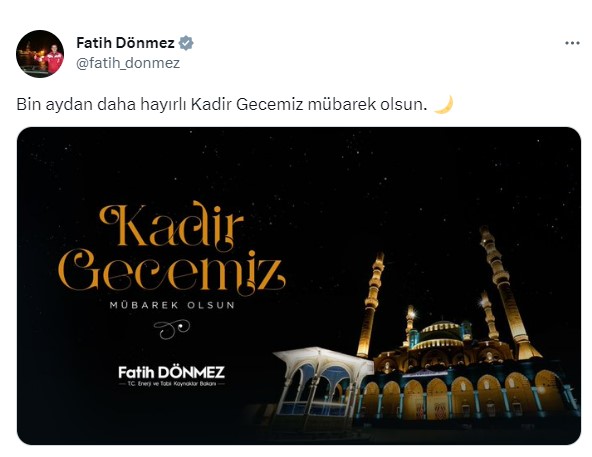Click the crescent moon emoji in tweet
This screenshot has width=592, height=457.
pyautogui.click(x=443, y=105)
